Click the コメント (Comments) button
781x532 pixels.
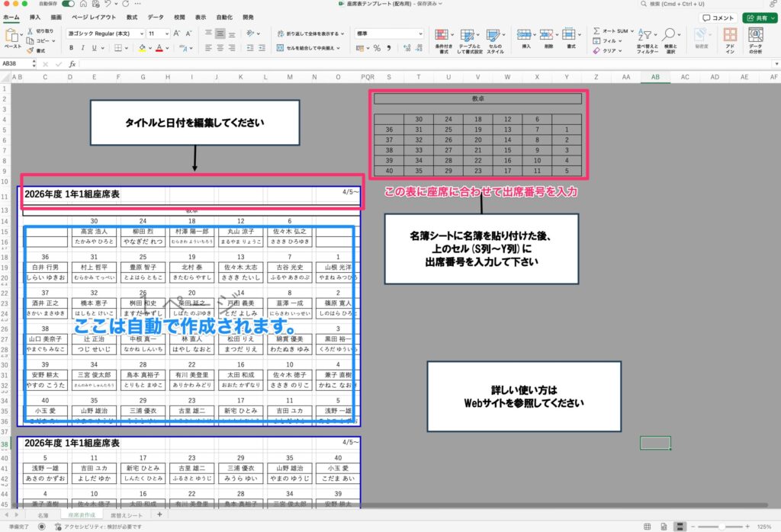[x=718, y=18]
